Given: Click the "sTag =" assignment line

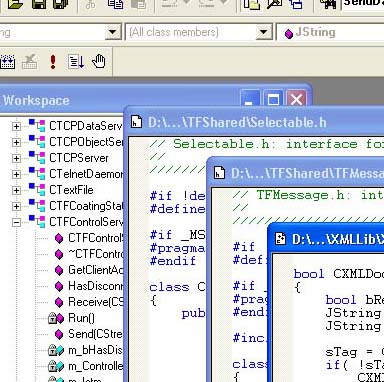Looking at the screenshot, I should pyautogui.click(x=354, y=352).
